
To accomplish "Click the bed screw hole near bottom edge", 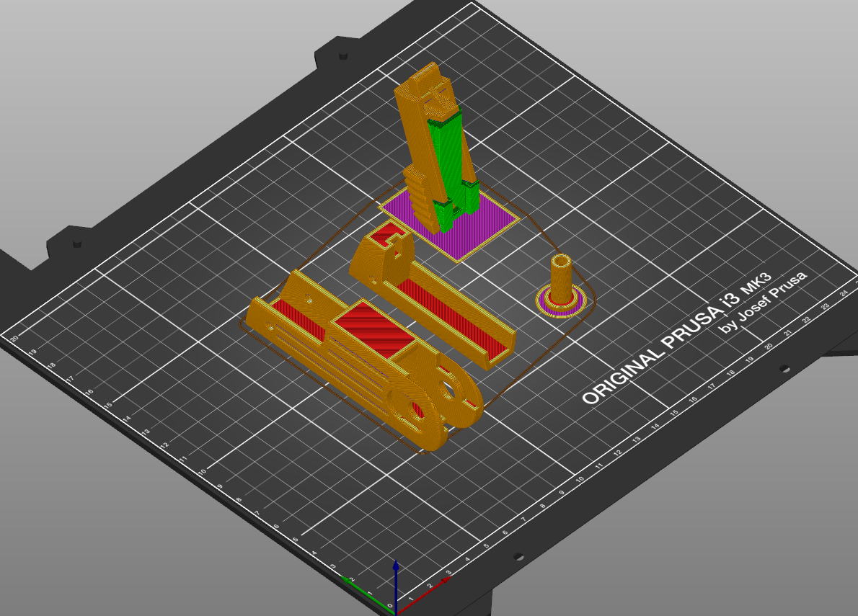I will pos(518,558).
